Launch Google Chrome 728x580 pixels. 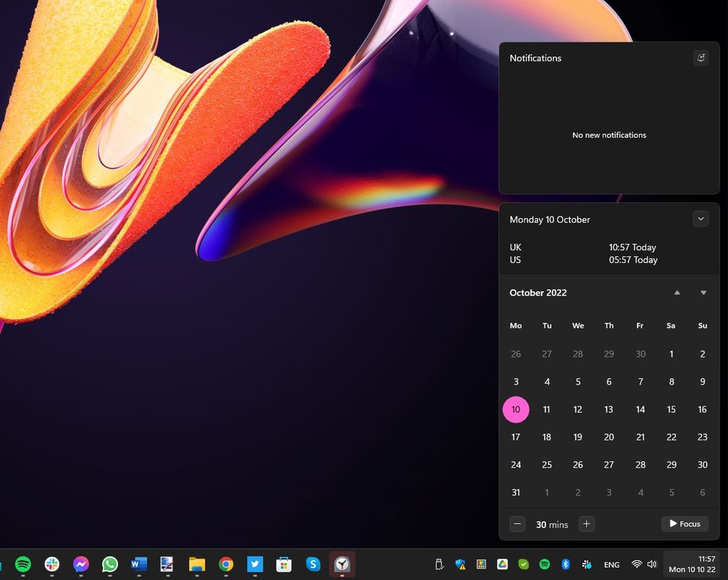tap(225, 564)
